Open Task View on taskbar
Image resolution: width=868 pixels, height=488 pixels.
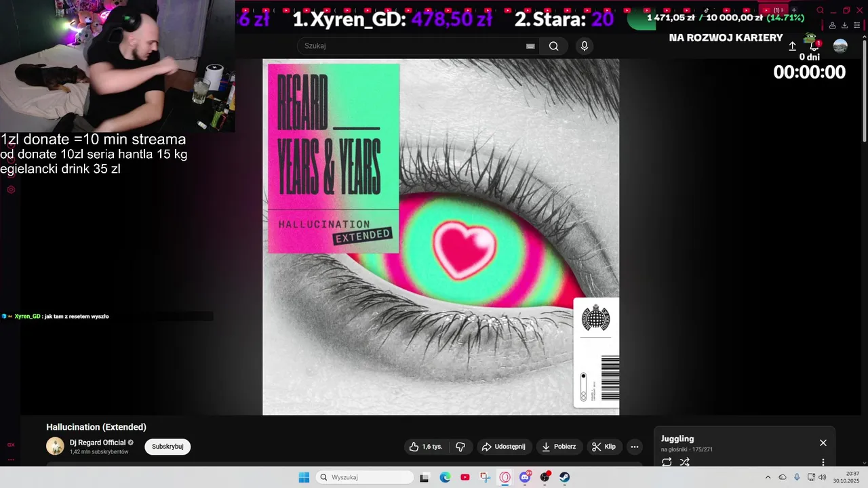coord(425,477)
